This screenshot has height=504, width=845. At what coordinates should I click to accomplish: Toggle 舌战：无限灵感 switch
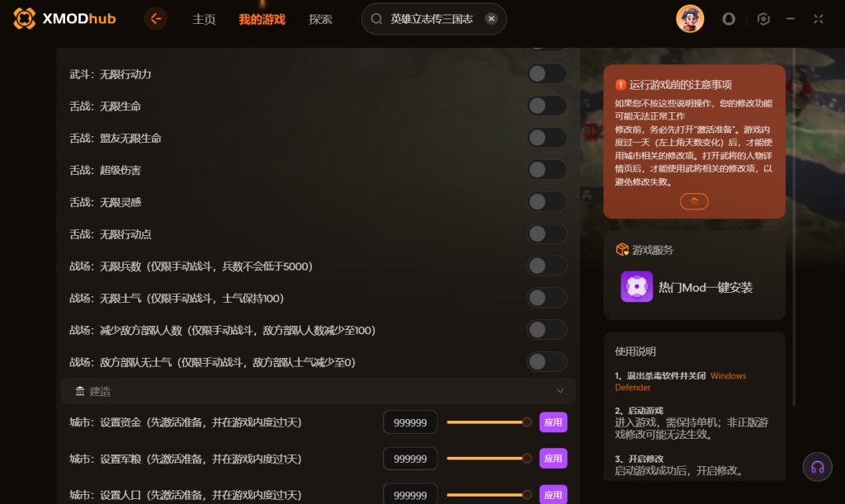[546, 202]
